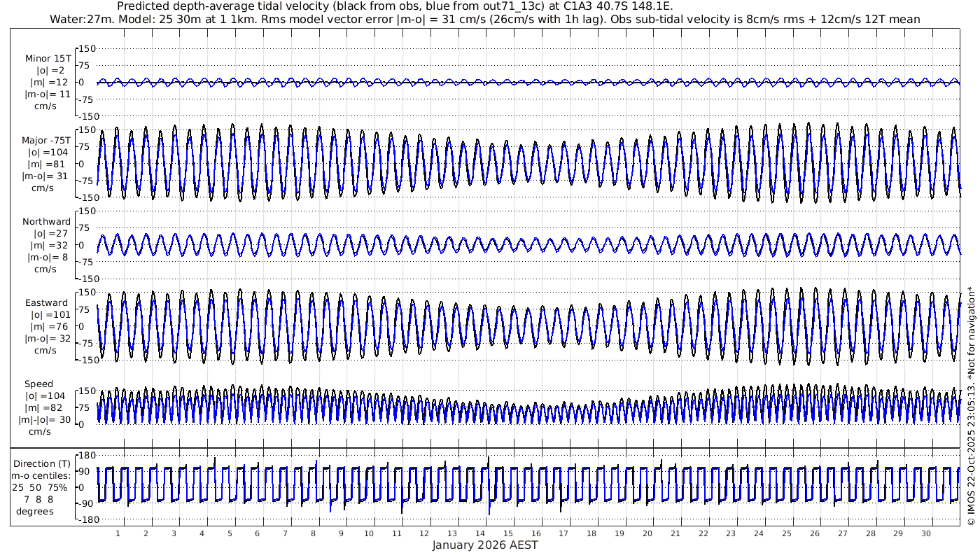
Task: Click day 15 on the date axis
Action: click(511, 533)
